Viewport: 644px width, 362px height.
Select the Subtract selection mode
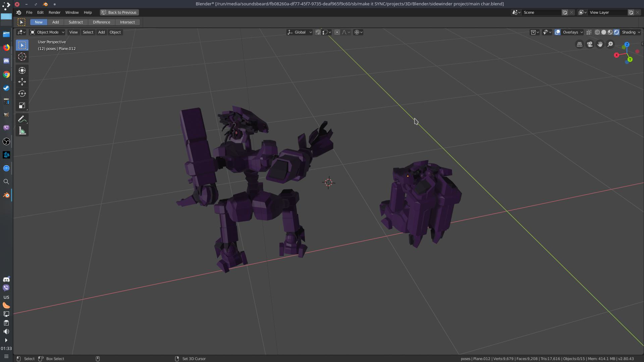tap(76, 22)
